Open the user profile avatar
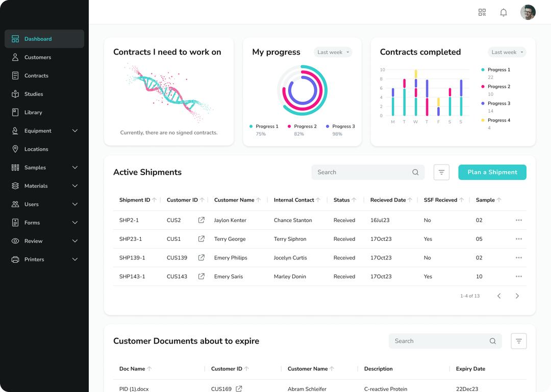 (x=528, y=12)
